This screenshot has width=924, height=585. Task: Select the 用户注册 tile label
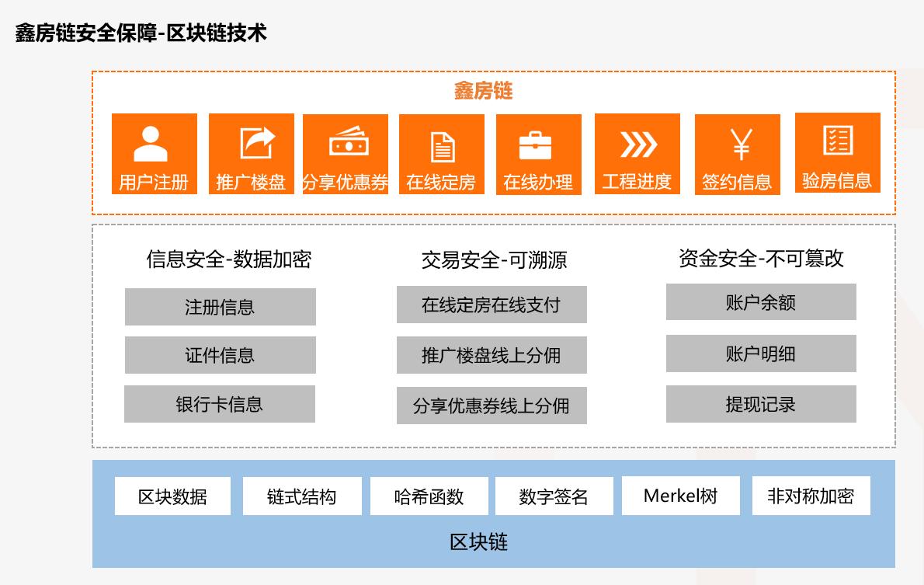[x=154, y=183]
